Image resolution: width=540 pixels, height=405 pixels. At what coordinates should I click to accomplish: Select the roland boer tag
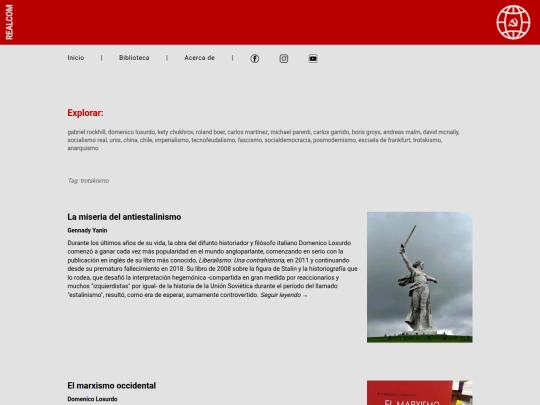pos(210,132)
